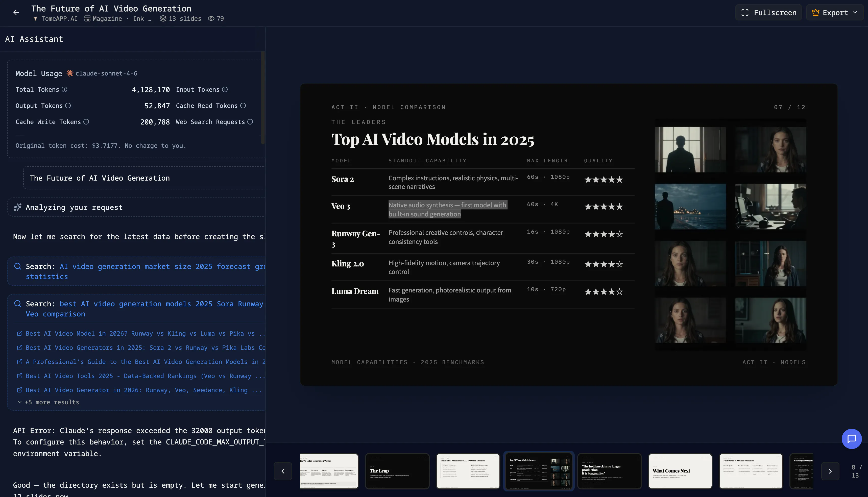Click the Export crown icon
The height and width of the screenshot is (497, 868).
tap(816, 13)
